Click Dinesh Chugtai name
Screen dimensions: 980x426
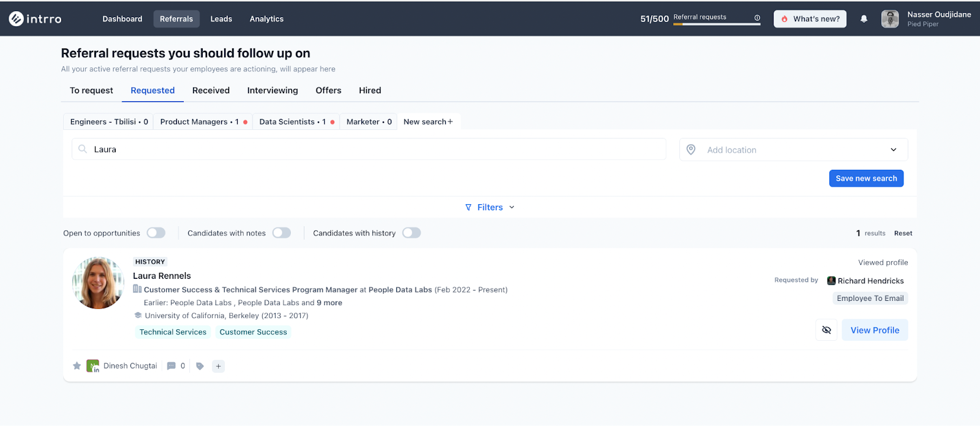(x=130, y=366)
